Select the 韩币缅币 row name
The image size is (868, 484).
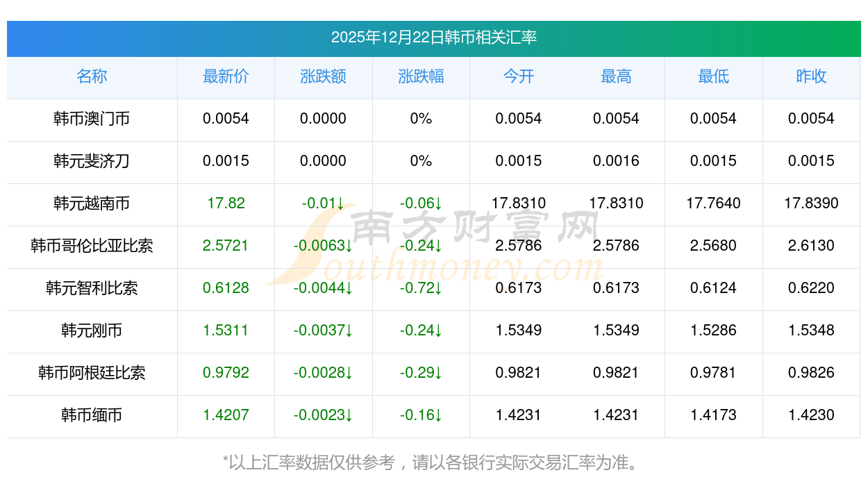click(x=92, y=415)
